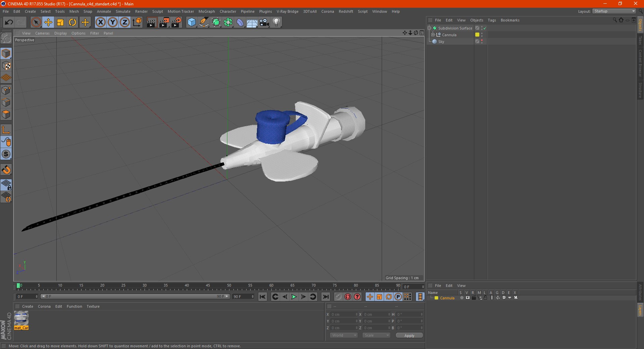Play the animation forward

point(294,297)
